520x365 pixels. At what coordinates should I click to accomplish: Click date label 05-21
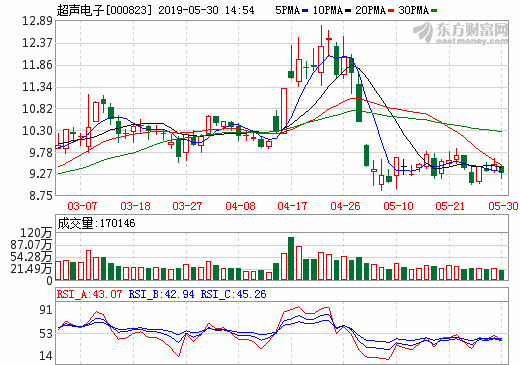[x=450, y=206]
